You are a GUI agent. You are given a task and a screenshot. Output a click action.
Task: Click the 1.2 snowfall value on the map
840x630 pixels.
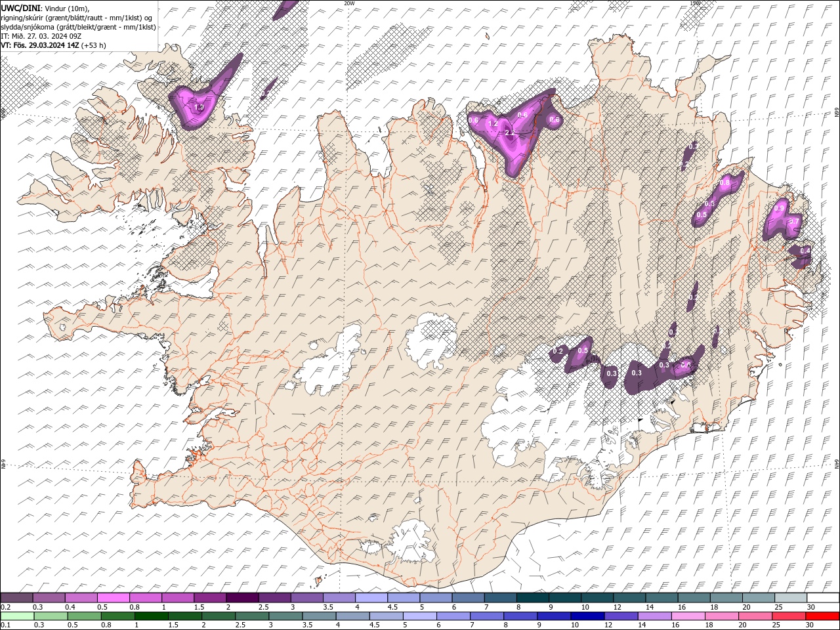493,123
